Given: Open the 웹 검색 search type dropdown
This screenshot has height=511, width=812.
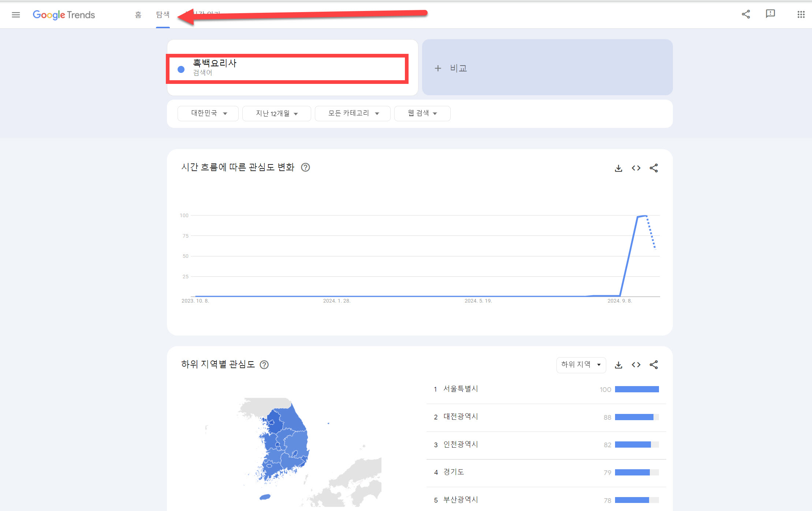Looking at the screenshot, I should click(x=422, y=113).
